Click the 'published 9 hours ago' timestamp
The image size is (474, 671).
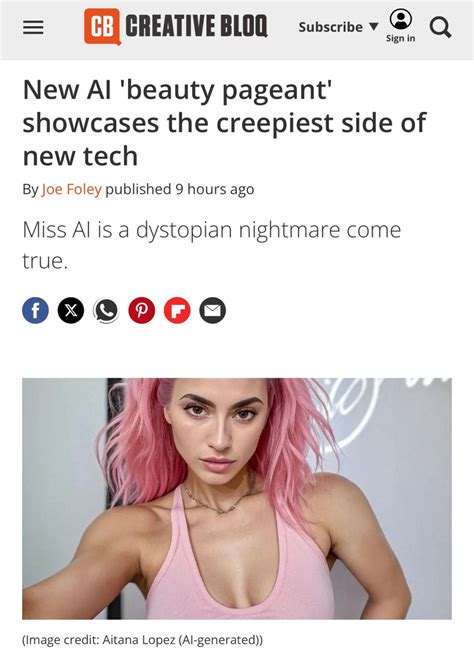pyautogui.click(x=180, y=189)
